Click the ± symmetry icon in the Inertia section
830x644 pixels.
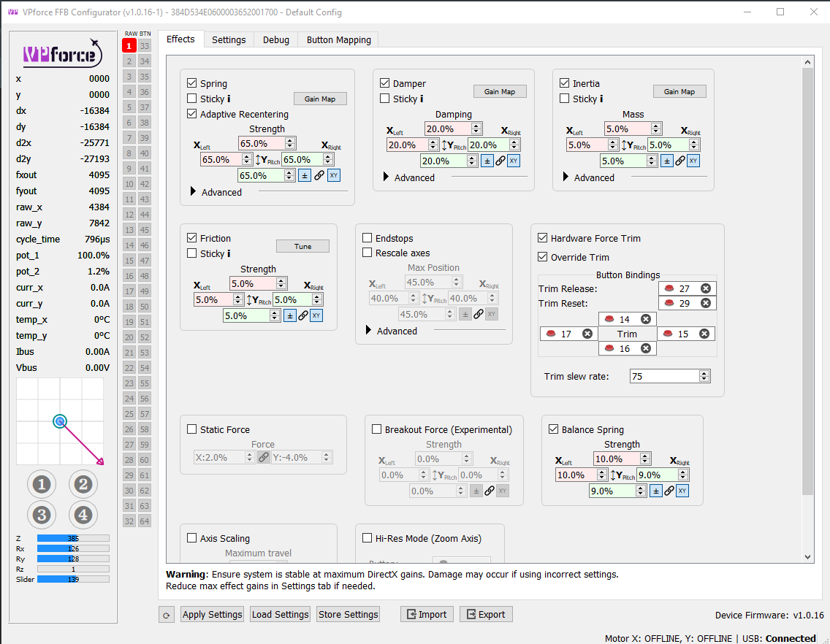(x=668, y=160)
